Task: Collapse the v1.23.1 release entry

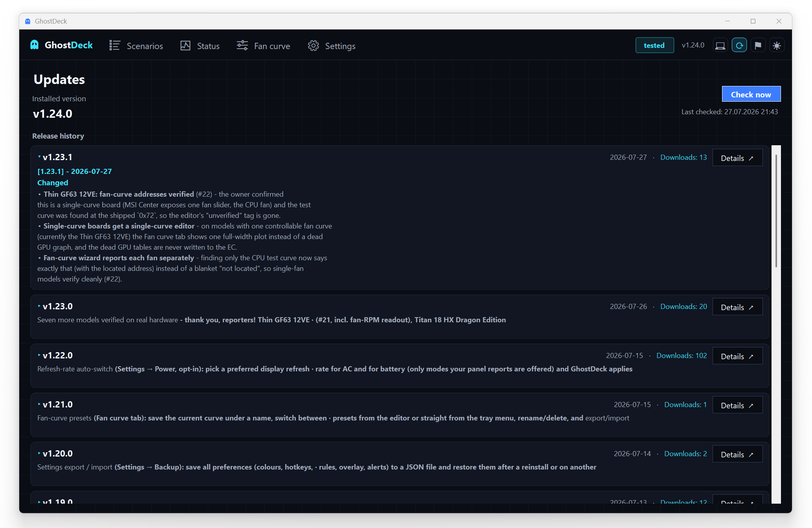Action: tap(39, 157)
